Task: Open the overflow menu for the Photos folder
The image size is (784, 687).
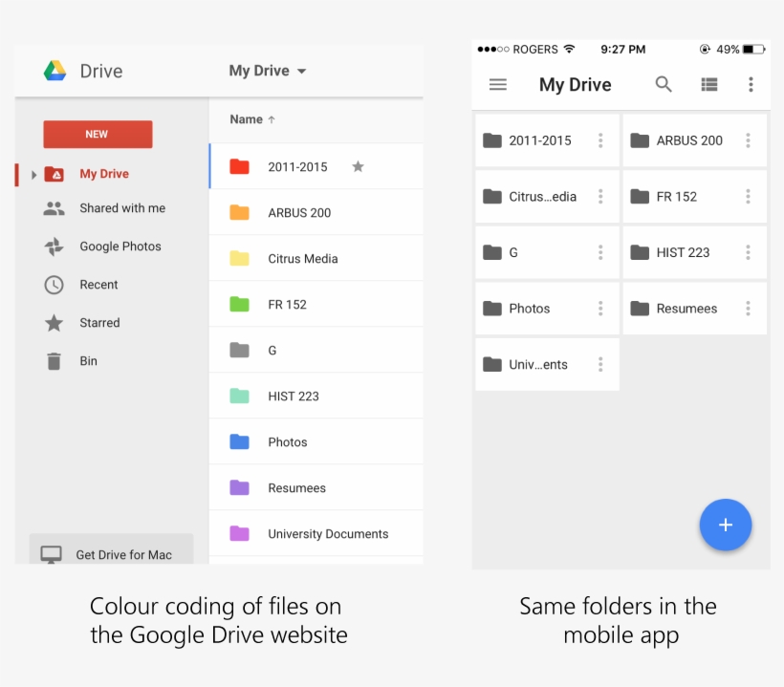Action: coord(600,309)
